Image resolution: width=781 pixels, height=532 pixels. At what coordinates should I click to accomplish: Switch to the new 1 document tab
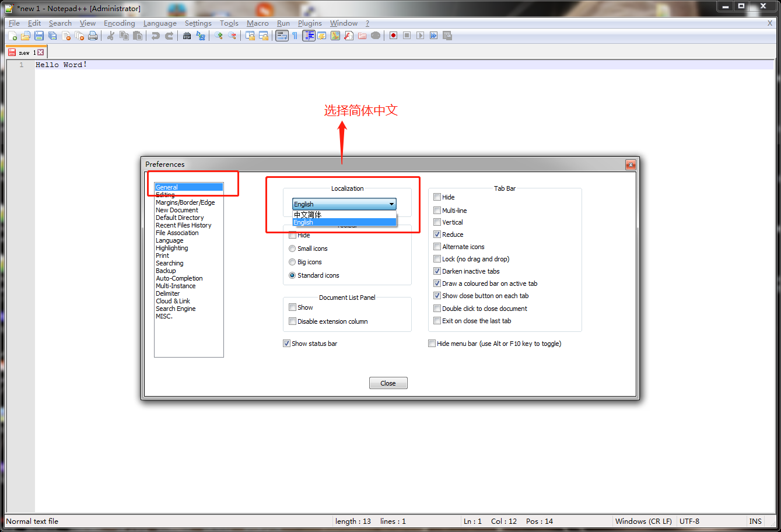[x=26, y=52]
